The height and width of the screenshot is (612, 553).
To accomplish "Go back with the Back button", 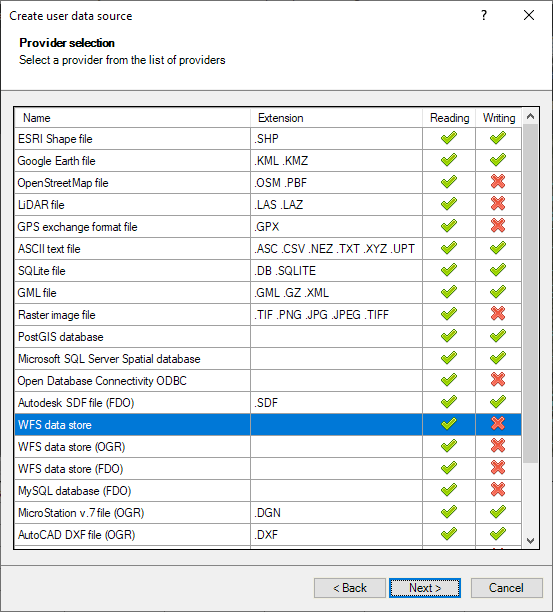I will (x=350, y=588).
